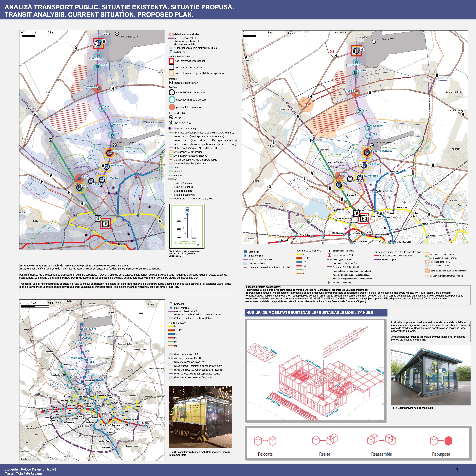
Task: Click 'Retea radiala rutiera proiect Orbital' legend entry
Action: [194, 199]
